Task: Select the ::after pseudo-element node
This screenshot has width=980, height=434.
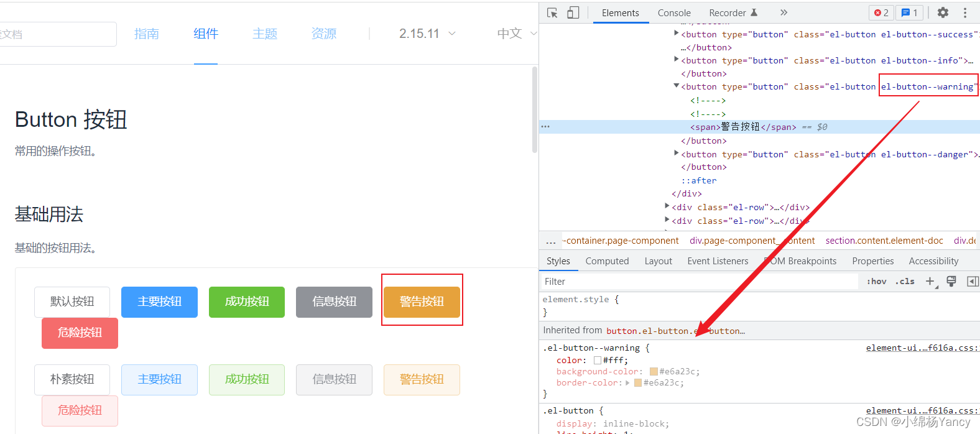Action: [699, 180]
